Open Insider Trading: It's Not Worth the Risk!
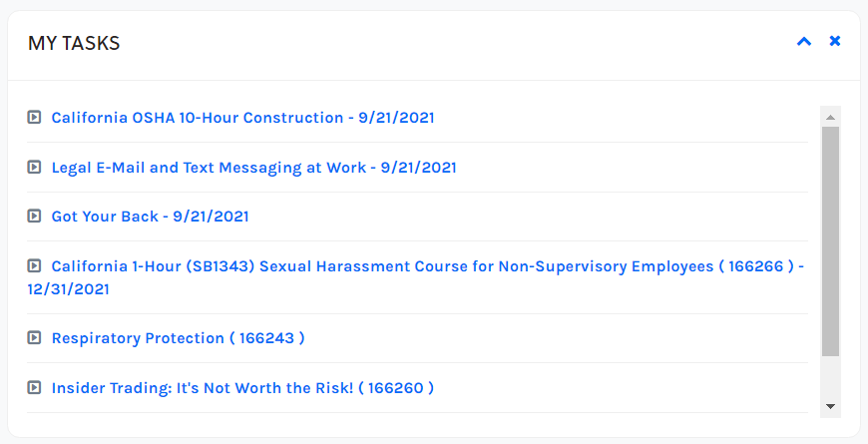This screenshot has height=444, width=868. click(x=242, y=387)
